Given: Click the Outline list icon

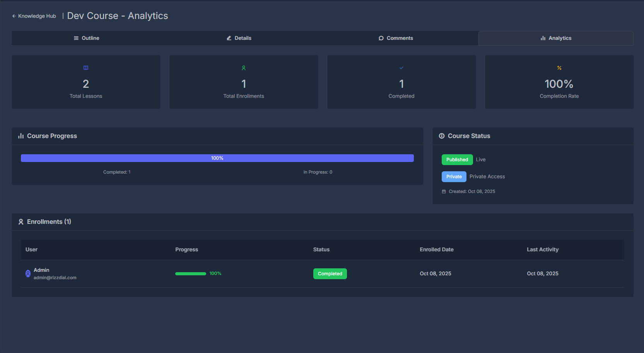Looking at the screenshot, I should point(76,38).
